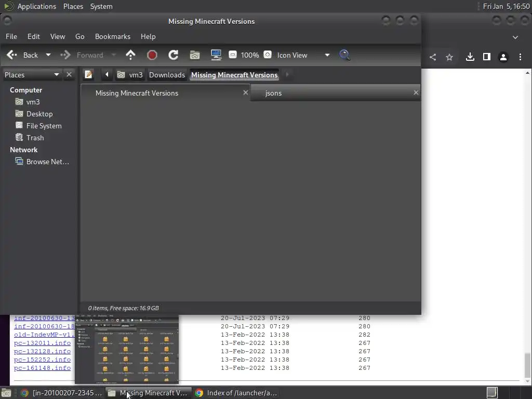Bookmark page with Chrome star icon
Screen dimensions: 532x399
coord(449,57)
